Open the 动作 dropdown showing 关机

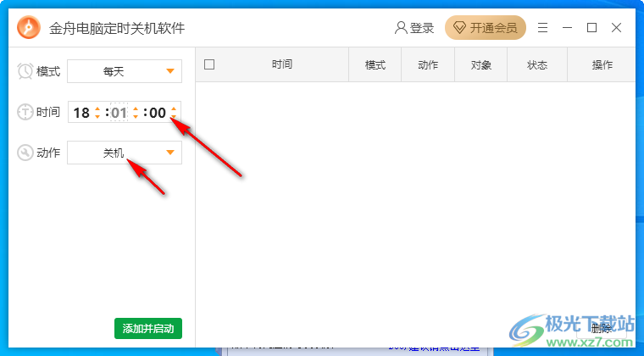tap(125, 153)
